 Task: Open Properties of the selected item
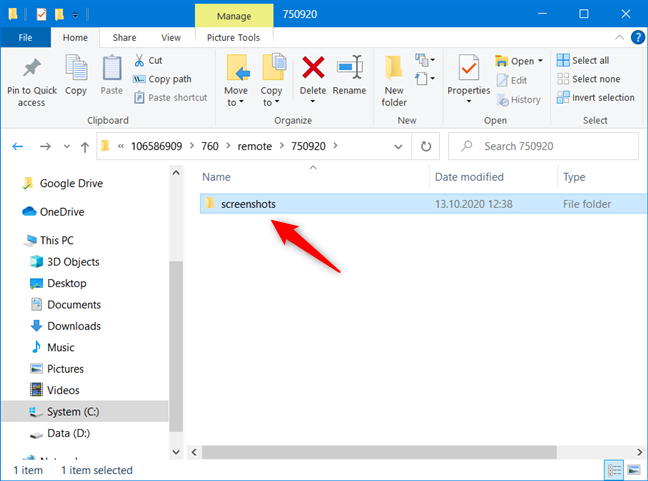(469, 79)
